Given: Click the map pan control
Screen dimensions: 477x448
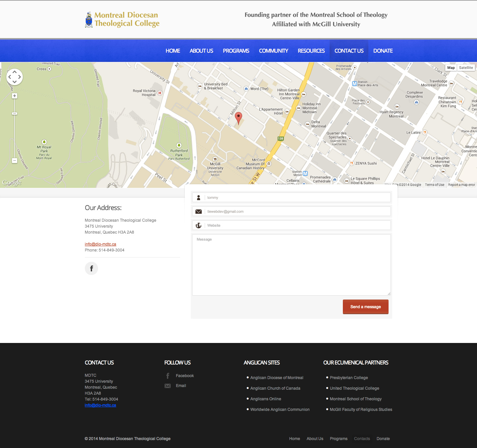Looking at the screenshot, I should pyautogui.click(x=15, y=77).
